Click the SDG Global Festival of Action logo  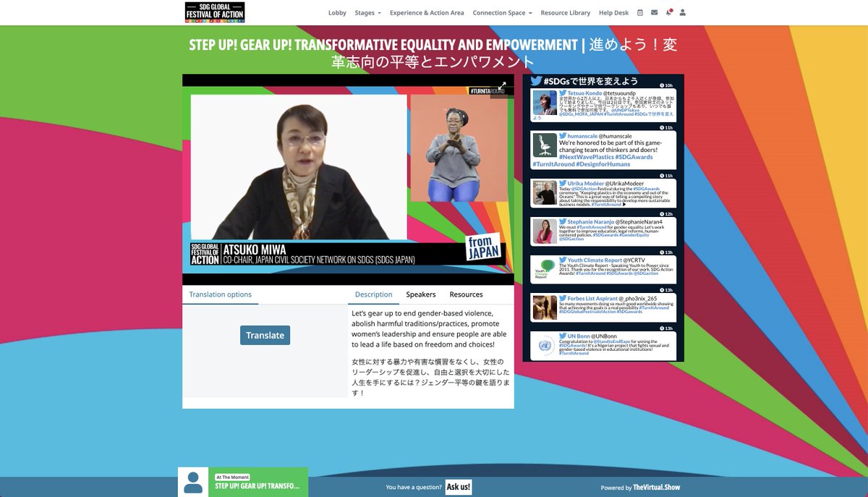[x=215, y=12]
